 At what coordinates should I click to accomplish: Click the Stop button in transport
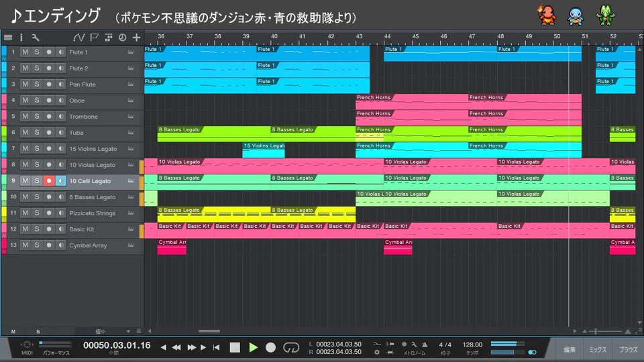click(235, 348)
